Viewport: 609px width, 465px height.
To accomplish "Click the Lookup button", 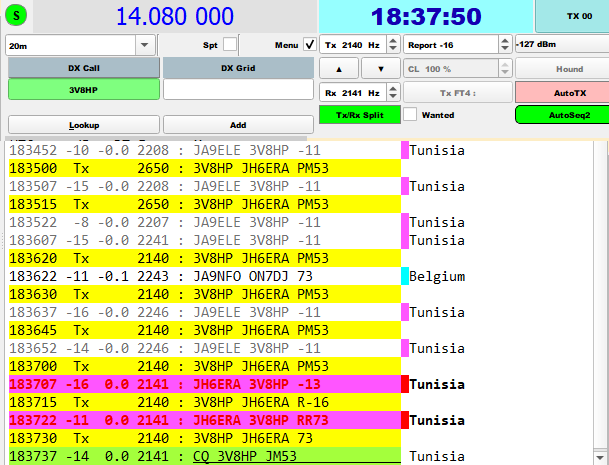I will click(x=84, y=125).
